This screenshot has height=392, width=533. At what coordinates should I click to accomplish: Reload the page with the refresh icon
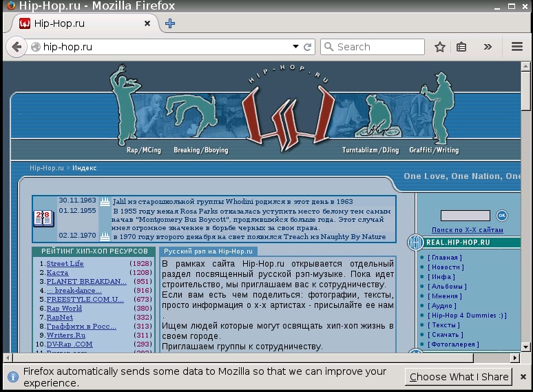[x=307, y=47]
